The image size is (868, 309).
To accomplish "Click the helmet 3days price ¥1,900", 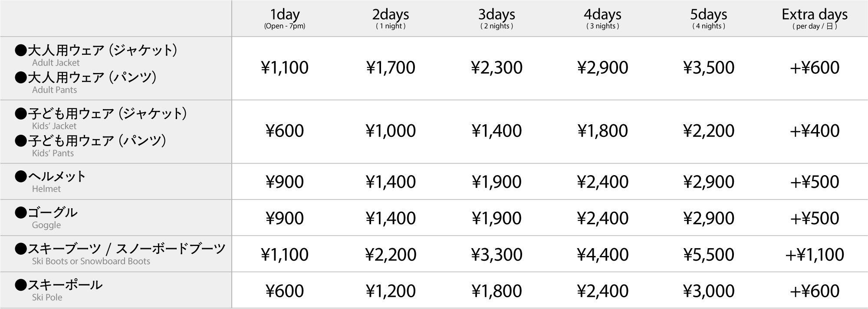I will tap(496, 182).
